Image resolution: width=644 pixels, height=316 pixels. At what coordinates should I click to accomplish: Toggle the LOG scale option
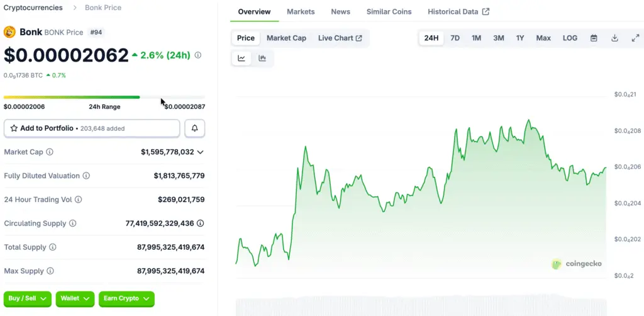pos(570,38)
